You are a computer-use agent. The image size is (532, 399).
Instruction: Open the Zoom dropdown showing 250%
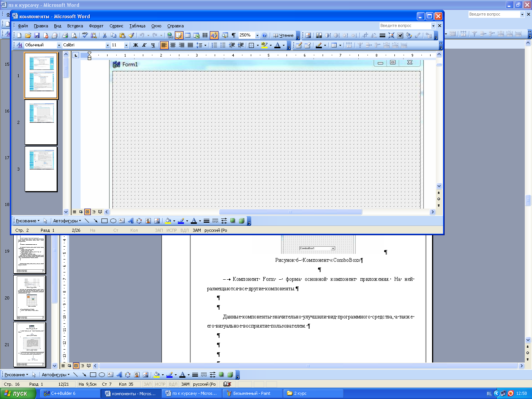(x=257, y=35)
